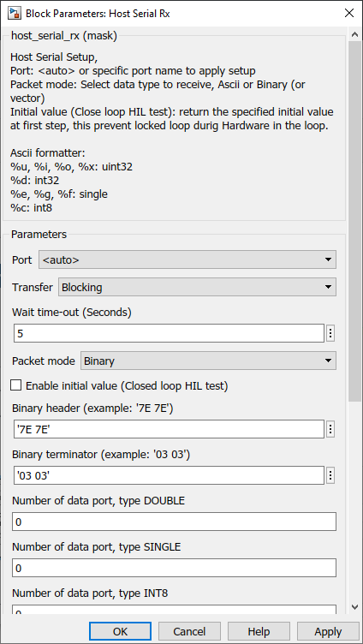Click the vertical scrollbar thumb
This screenshot has width=363, height=644.
point(354,222)
